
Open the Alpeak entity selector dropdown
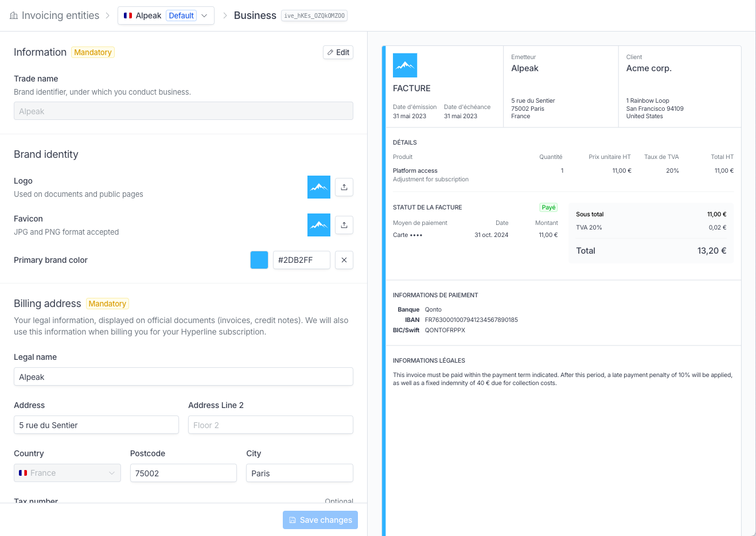(x=166, y=15)
